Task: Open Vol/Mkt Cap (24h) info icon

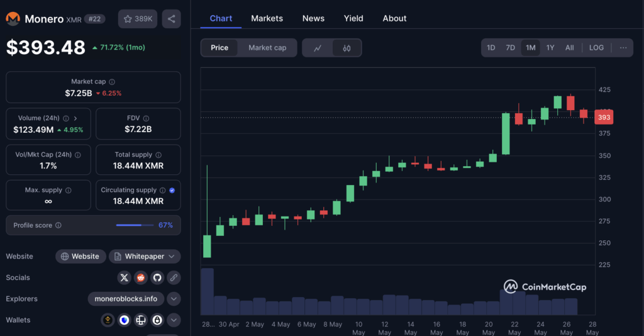Action: pyautogui.click(x=77, y=155)
